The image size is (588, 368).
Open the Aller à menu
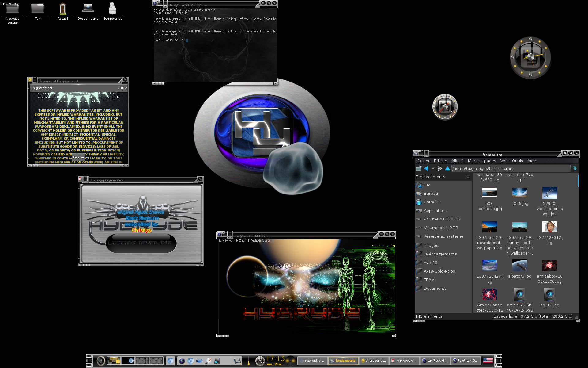coord(457,161)
